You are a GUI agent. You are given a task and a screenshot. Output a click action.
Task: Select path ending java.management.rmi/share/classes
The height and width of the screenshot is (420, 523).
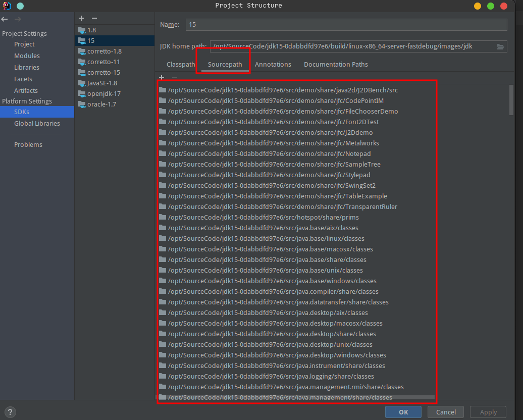click(286, 387)
